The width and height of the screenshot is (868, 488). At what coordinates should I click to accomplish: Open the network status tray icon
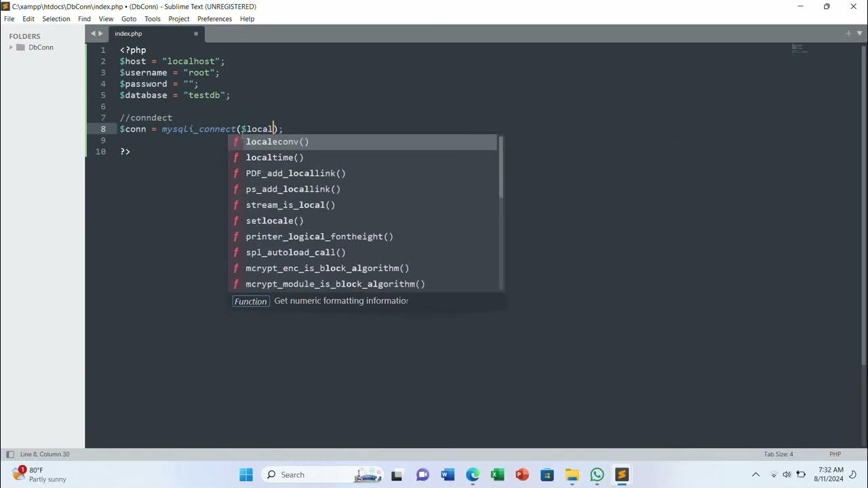click(x=774, y=474)
